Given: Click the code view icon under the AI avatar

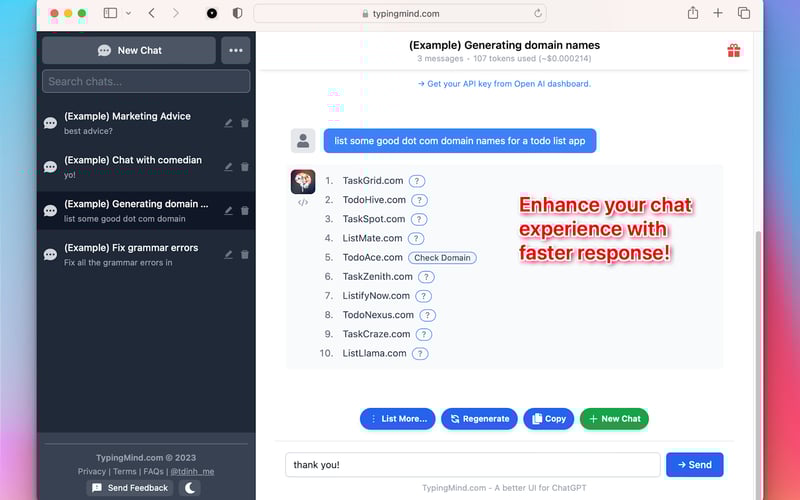Looking at the screenshot, I should coord(303,203).
